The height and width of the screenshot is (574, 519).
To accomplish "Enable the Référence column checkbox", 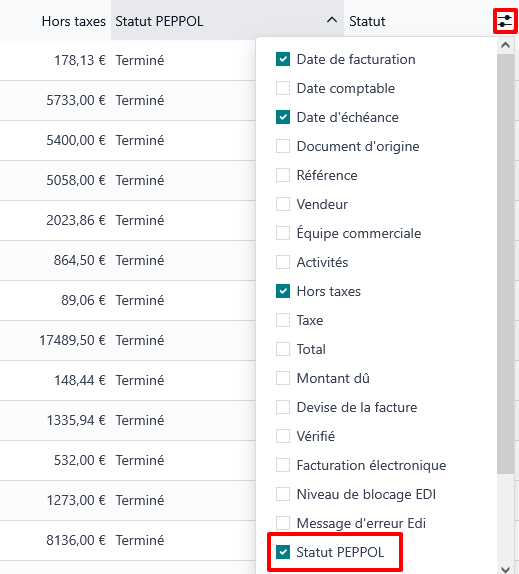I will point(283,175).
